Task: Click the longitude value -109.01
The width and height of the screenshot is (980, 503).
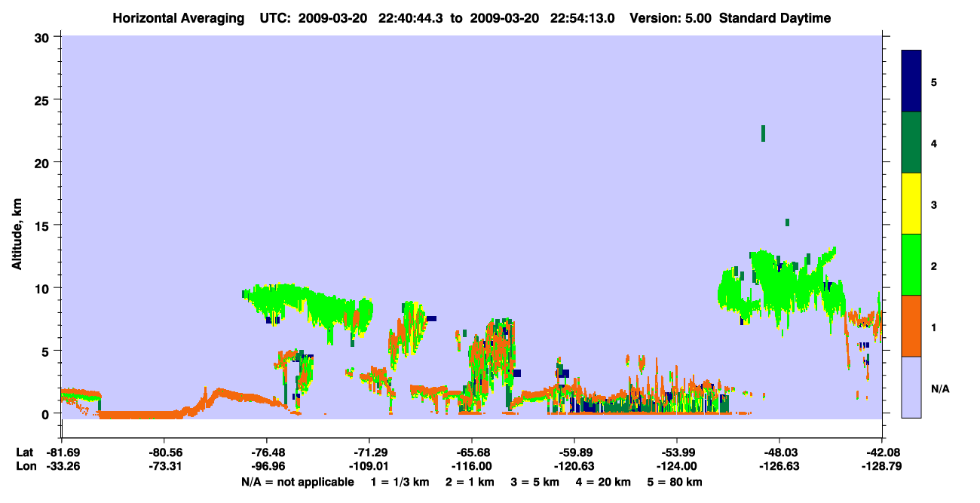Action: click(369, 466)
